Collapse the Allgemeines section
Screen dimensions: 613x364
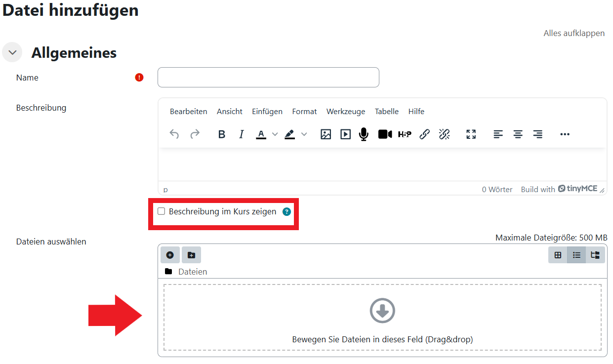click(12, 52)
